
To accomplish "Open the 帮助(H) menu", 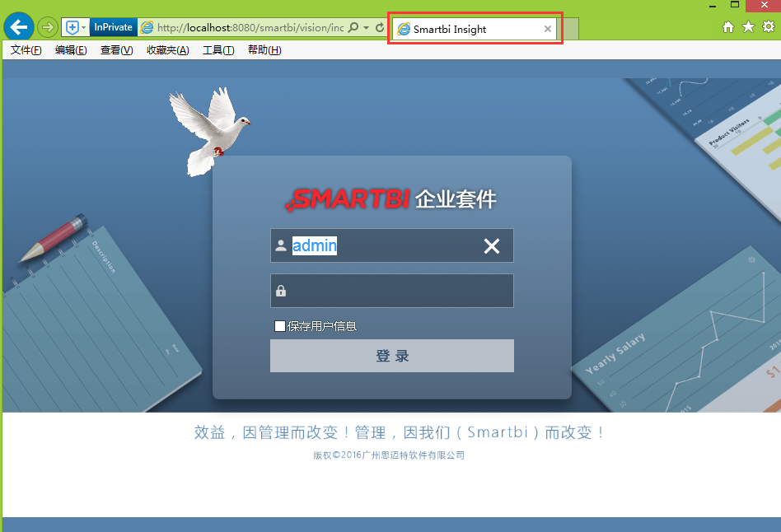I will click(x=264, y=49).
